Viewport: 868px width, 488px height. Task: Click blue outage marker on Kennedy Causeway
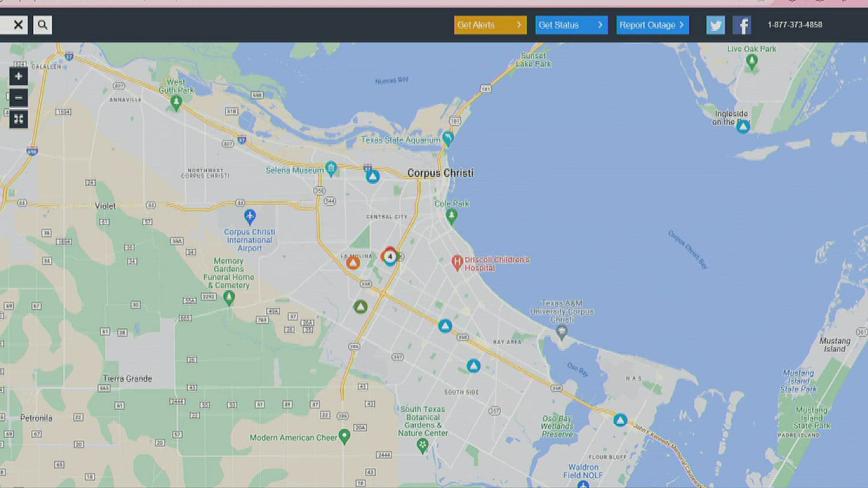pos(620,420)
